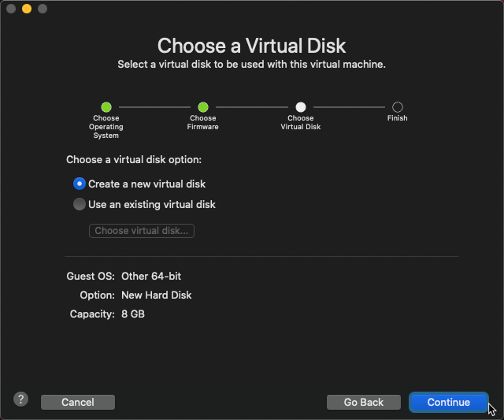Image resolution: width=504 pixels, height=420 pixels.
Task: Click the 8 GB capacity value
Action: pyautogui.click(x=133, y=314)
